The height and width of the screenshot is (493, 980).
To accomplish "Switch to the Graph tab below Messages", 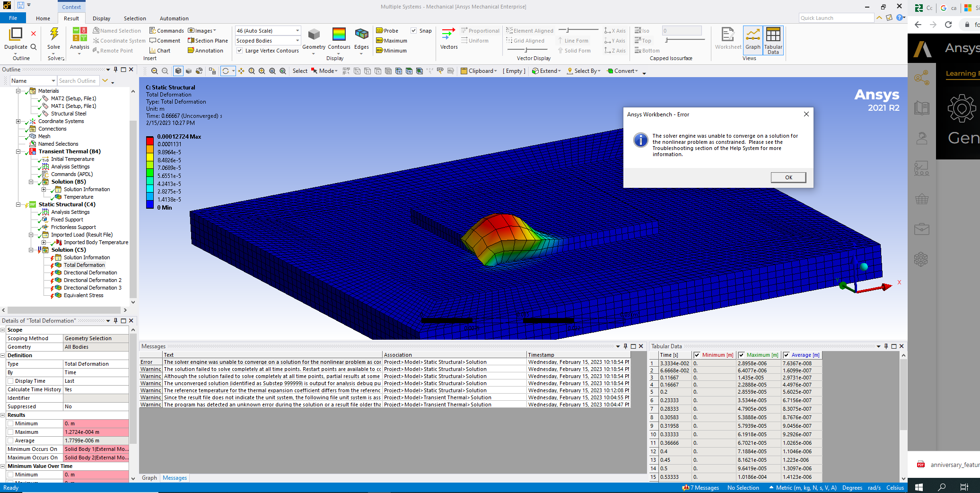I will coord(149,478).
